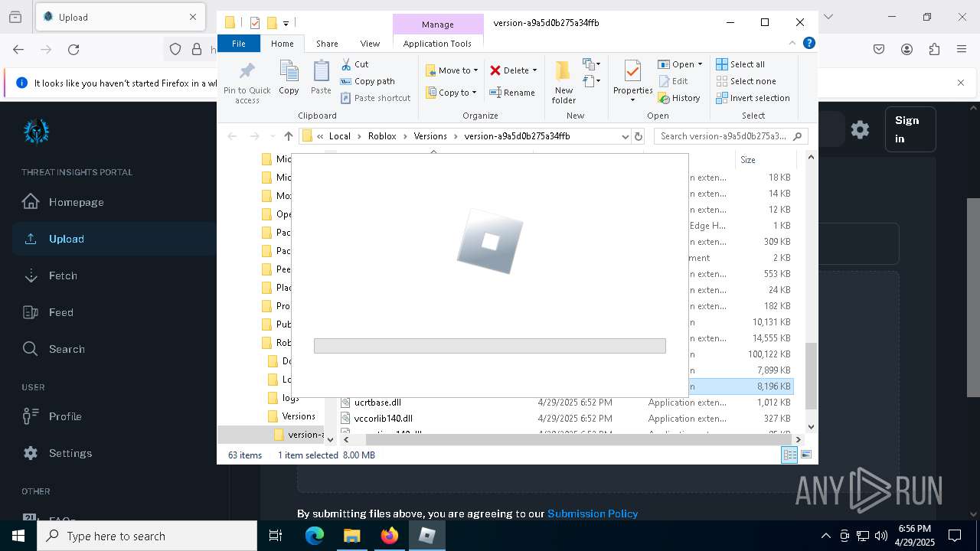Screen dimensions: 980x551
Task: Open Feed in the portal sidebar
Action: [x=115, y=312]
